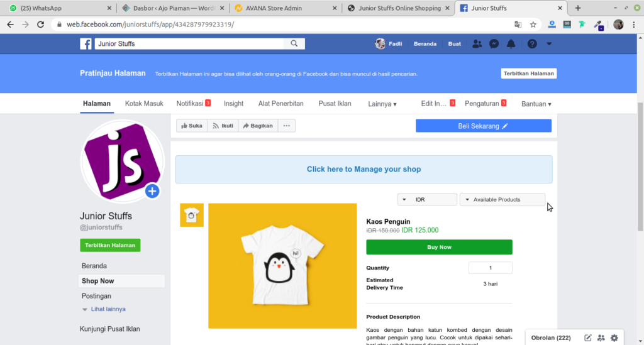Open Alat Penerbitan tab
Screen dimensions: 644x345
(281, 104)
